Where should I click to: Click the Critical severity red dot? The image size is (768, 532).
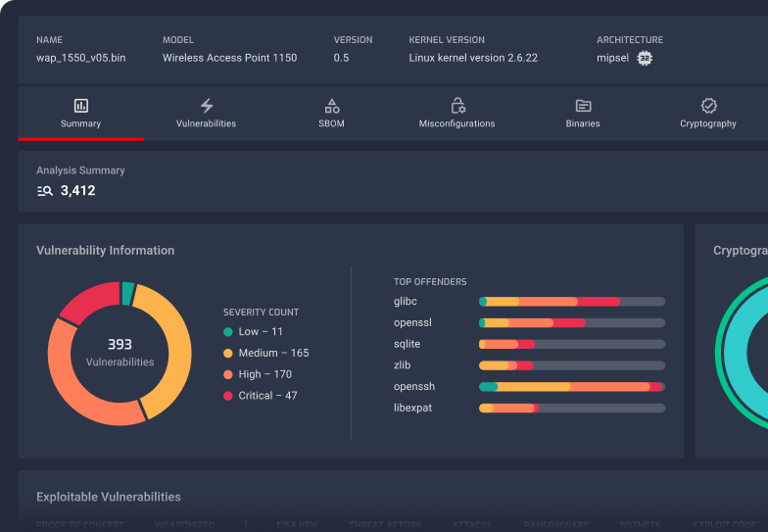tap(227, 396)
